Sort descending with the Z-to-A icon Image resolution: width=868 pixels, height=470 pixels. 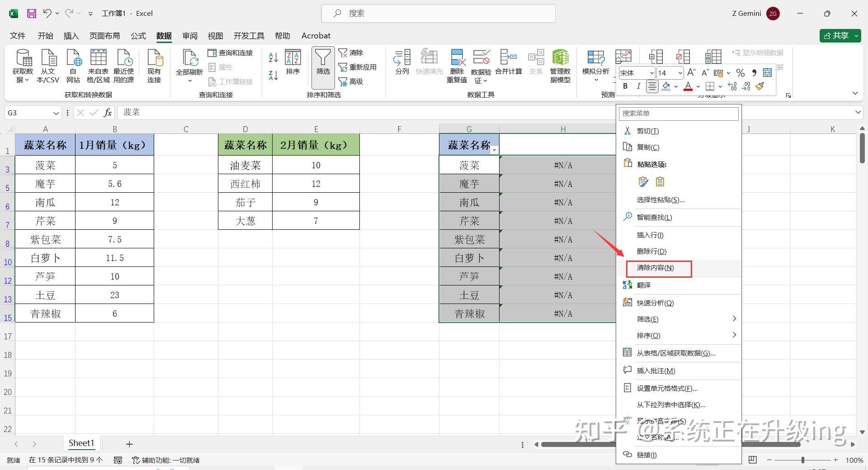(273, 76)
